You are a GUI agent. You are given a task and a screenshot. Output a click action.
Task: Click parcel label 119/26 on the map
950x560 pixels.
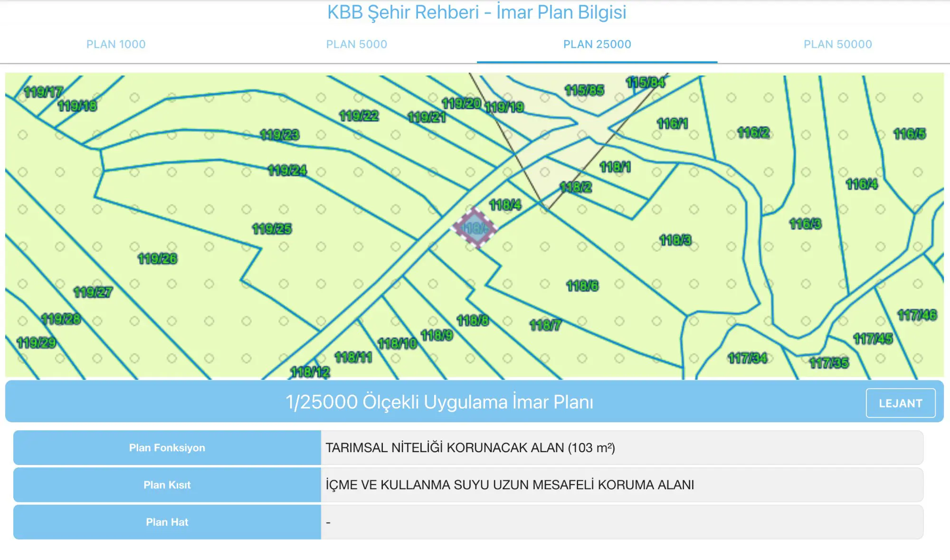[157, 258]
